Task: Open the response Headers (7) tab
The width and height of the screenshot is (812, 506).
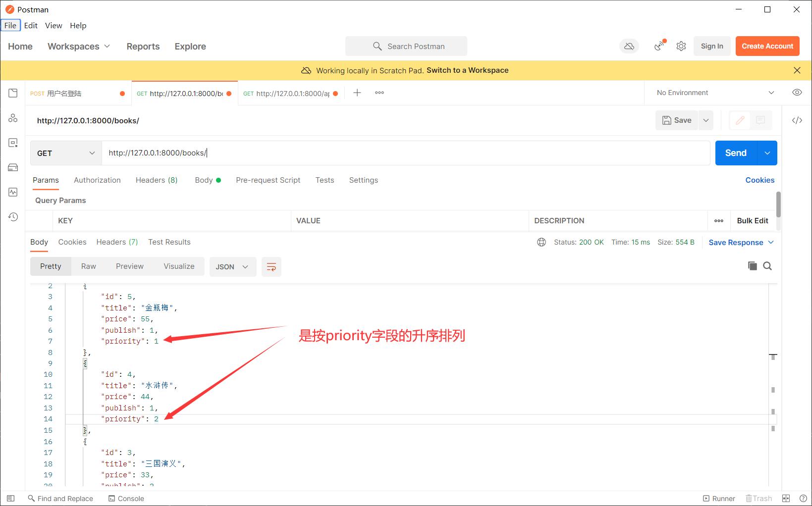Action: 117,242
